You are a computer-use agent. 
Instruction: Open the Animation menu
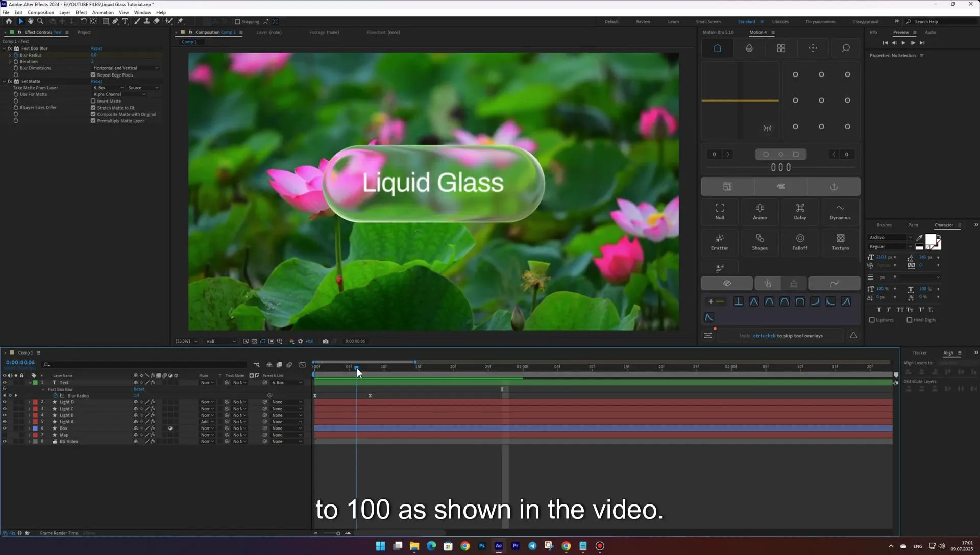(x=103, y=12)
